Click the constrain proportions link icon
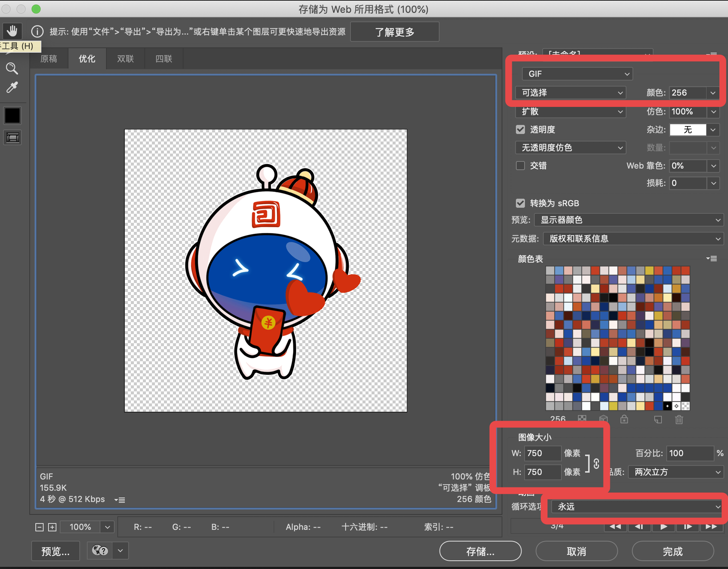Screen dimensions: 728x569 click(596, 463)
